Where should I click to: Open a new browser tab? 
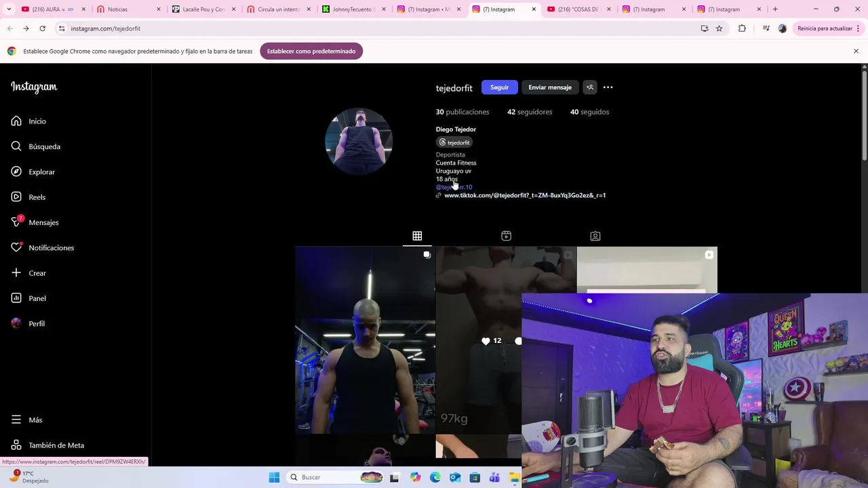775,9
